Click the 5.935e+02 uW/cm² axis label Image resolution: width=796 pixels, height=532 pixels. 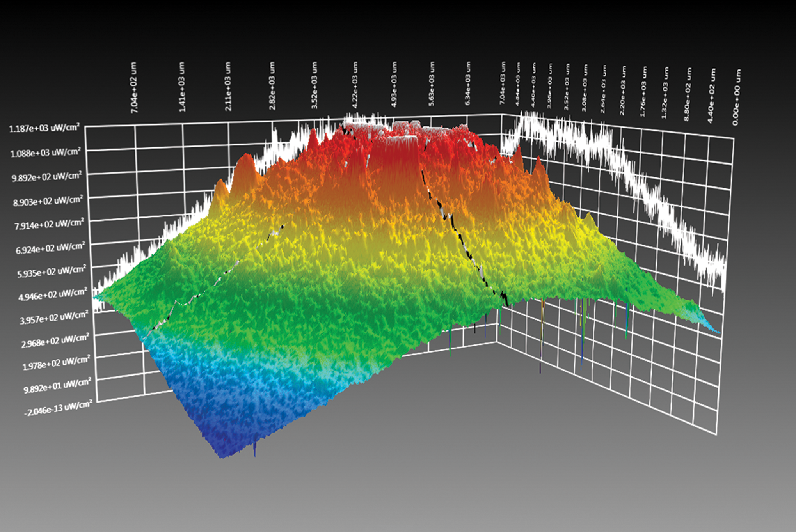(51, 271)
